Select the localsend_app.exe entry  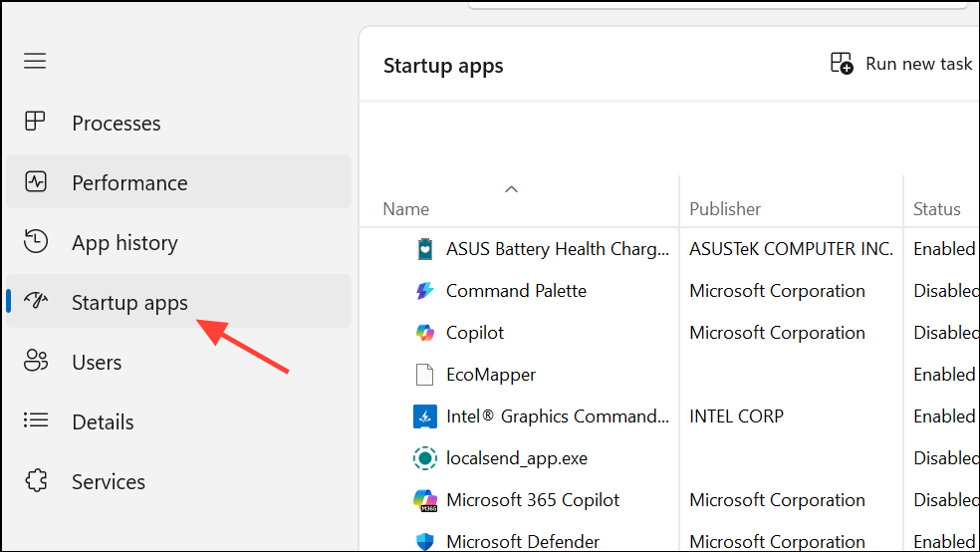point(669,458)
